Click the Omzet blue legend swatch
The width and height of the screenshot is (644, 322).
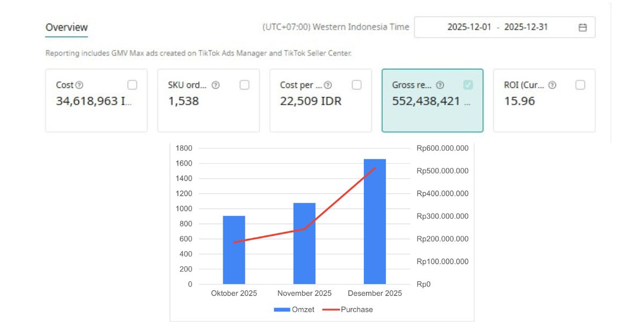click(x=282, y=310)
